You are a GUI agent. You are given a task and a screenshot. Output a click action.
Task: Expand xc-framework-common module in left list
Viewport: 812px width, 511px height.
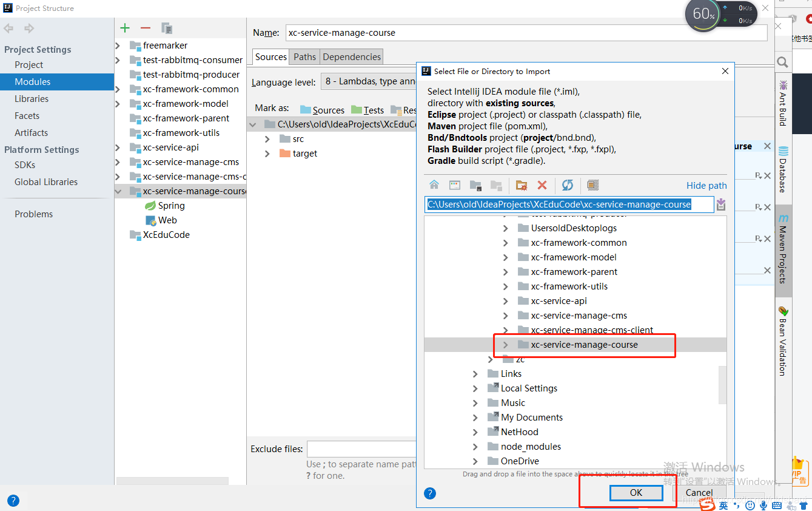tap(118, 89)
